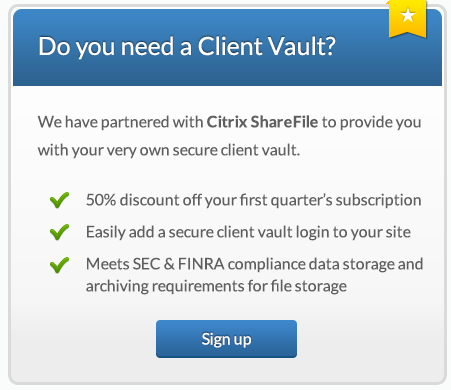Click the words 'Client Vault?' in the header
The image size is (451, 390).
click(x=267, y=46)
